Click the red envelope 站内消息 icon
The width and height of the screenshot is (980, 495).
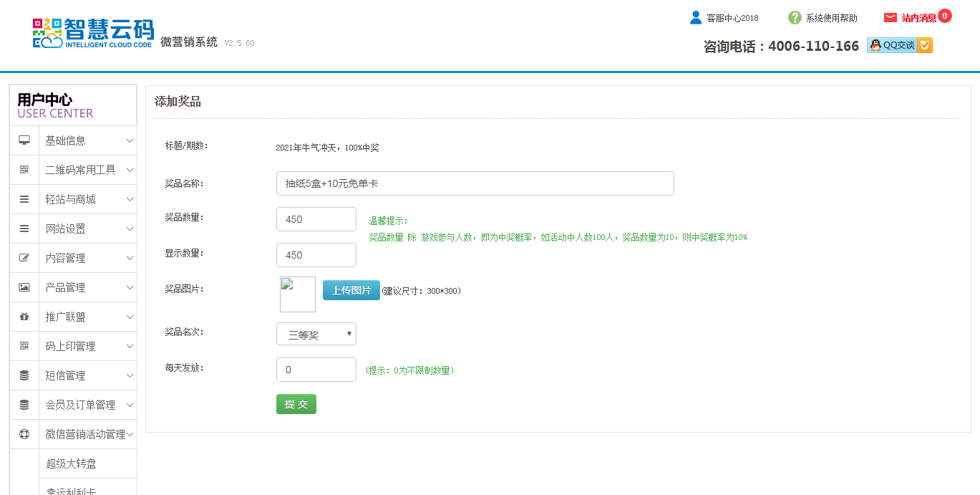pyautogui.click(x=890, y=18)
